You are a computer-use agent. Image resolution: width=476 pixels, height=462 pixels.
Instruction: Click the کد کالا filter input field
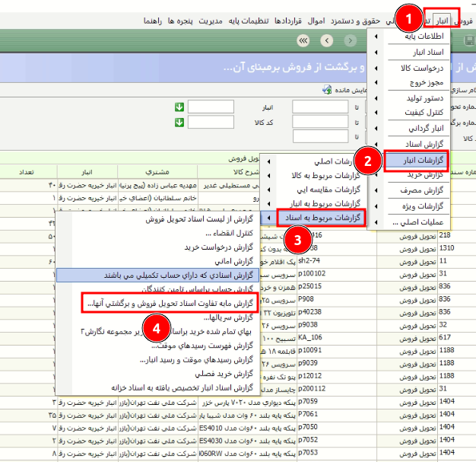click(x=211, y=123)
